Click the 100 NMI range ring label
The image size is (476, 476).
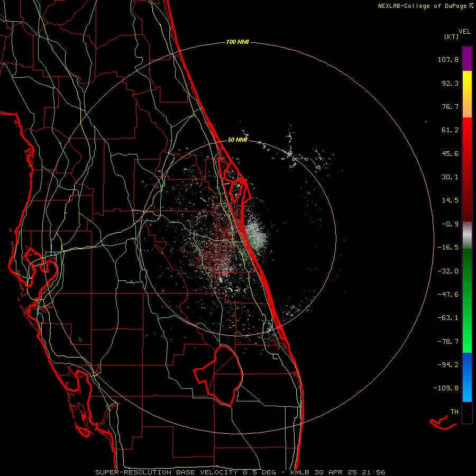[x=237, y=42]
